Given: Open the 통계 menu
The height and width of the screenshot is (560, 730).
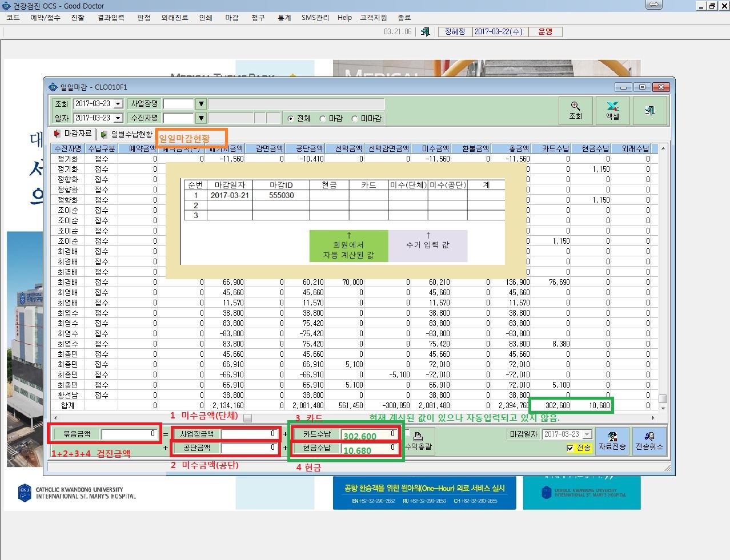Looking at the screenshot, I should tap(284, 18).
